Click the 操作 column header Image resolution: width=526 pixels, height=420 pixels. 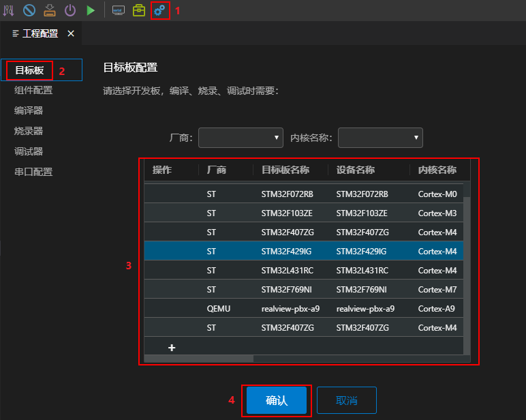point(162,170)
